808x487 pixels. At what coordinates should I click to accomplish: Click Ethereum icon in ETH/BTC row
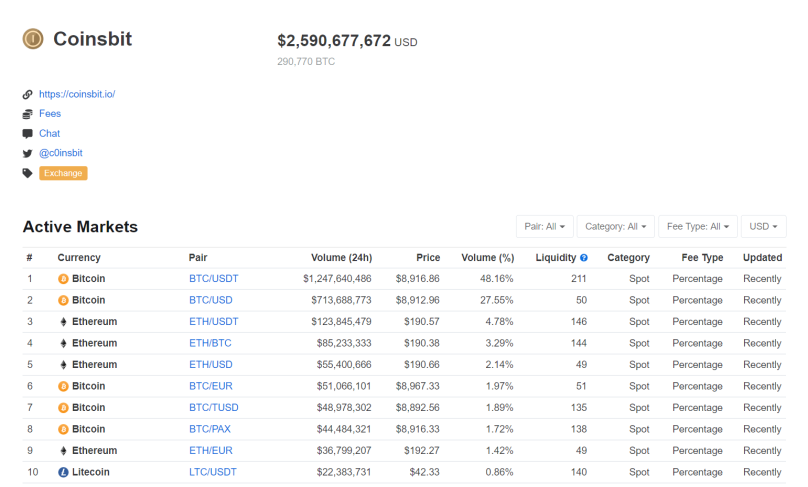63,343
